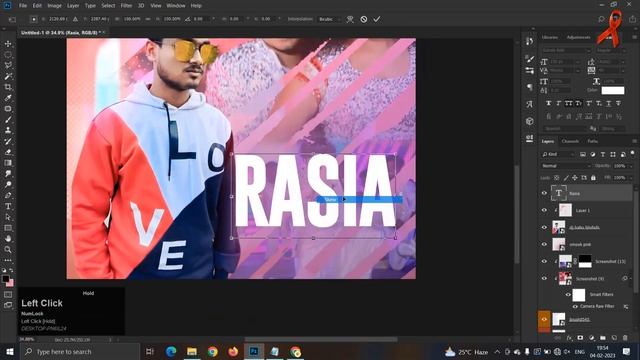
Task: Open the File menu
Action: [x=22, y=6]
